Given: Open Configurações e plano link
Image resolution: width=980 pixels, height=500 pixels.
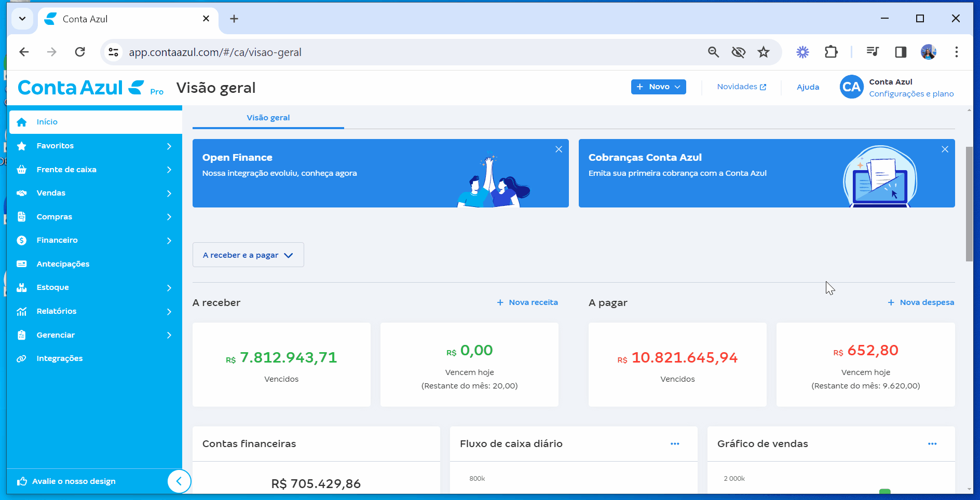Looking at the screenshot, I should point(911,94).
